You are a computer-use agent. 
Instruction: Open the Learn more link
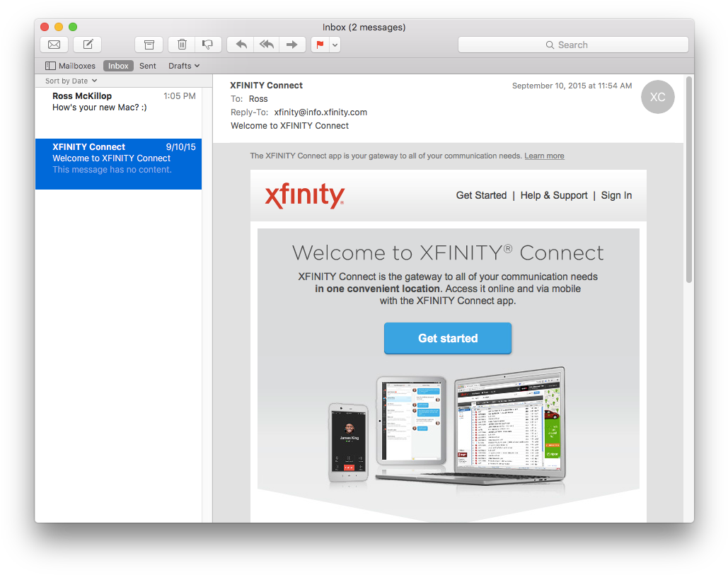click(x=543, y=156)
